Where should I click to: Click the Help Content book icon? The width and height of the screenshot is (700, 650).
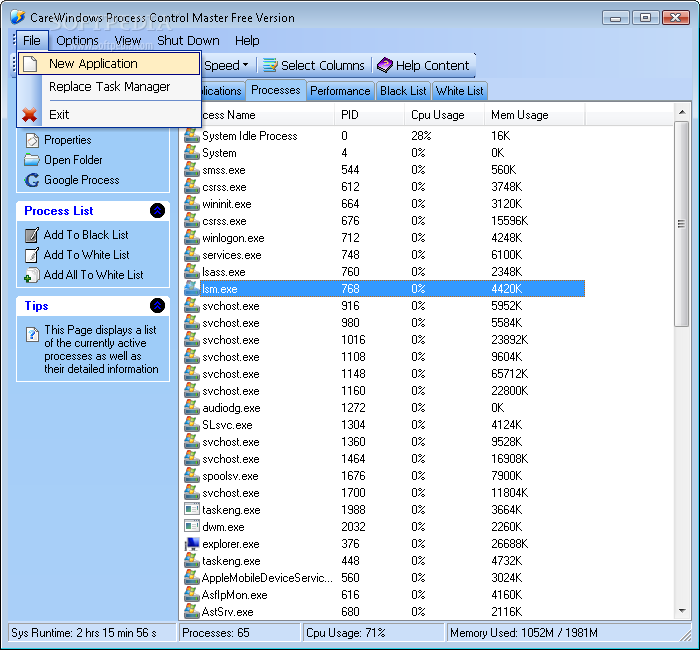pos(384,65)
